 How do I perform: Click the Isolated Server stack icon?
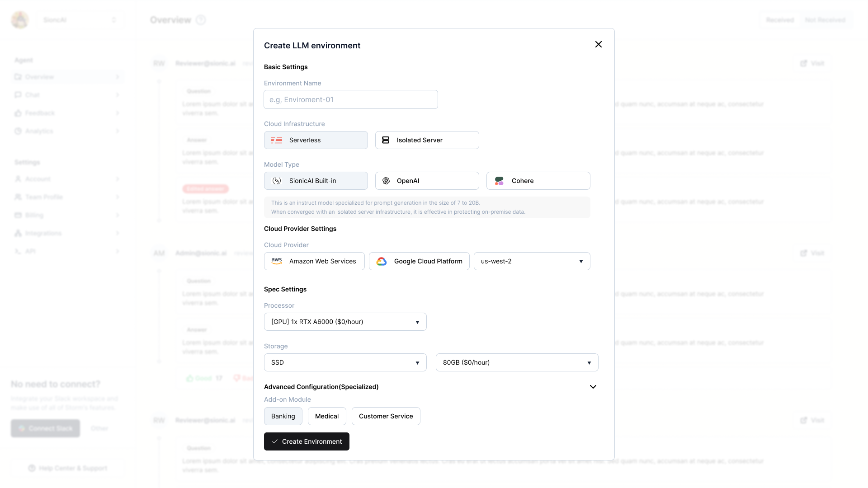coord(386,140)
